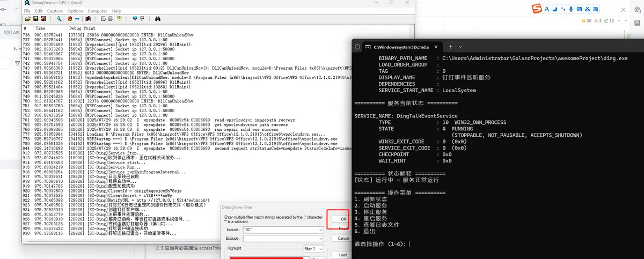This screenshot has height=259, width=644.
Task: Click Load in DebugView Filter dialog
Action: [343, 255]
